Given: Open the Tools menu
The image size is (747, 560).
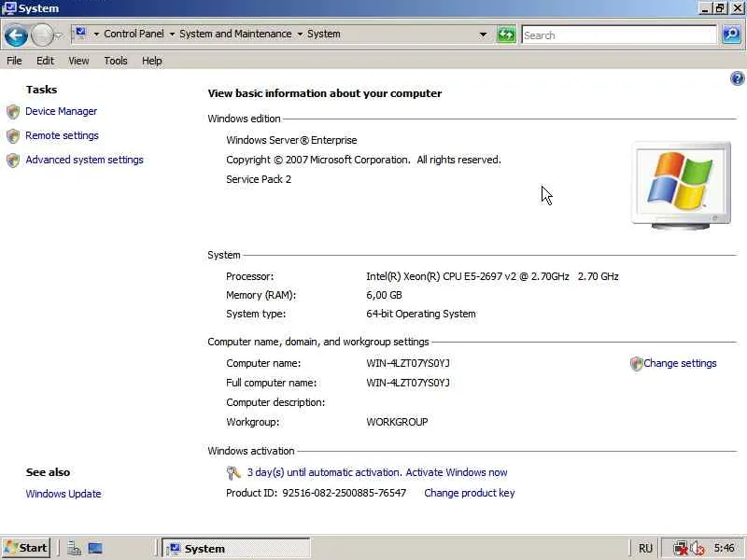Looking at the screenshot, I should tap(116, 61).
